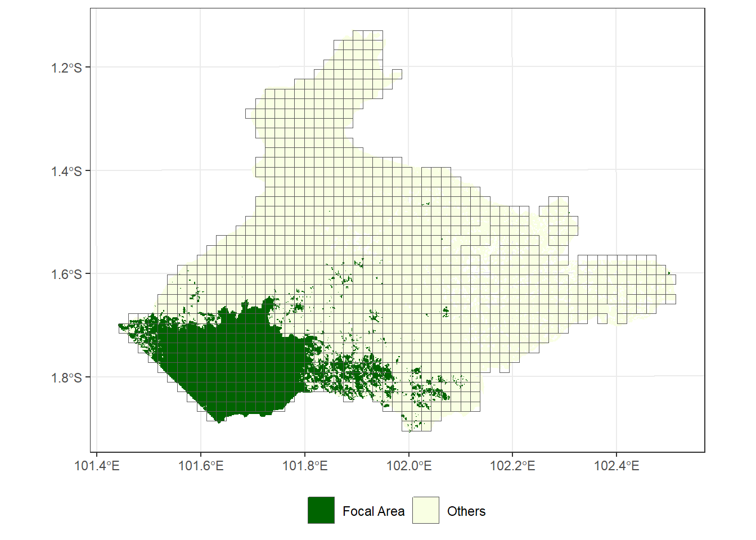Click the 1.6°S latitude axis label
756x540 pixels.
point(66,274)
